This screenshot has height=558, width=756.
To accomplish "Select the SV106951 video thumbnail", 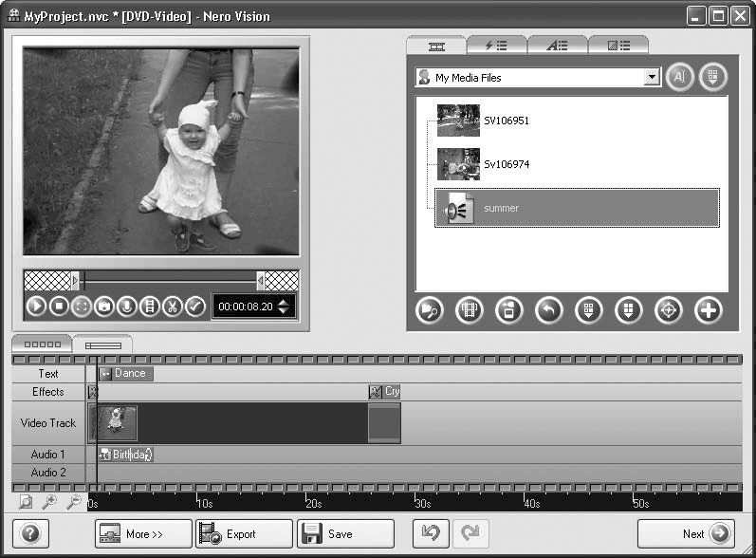I will [x=458, y=121].
